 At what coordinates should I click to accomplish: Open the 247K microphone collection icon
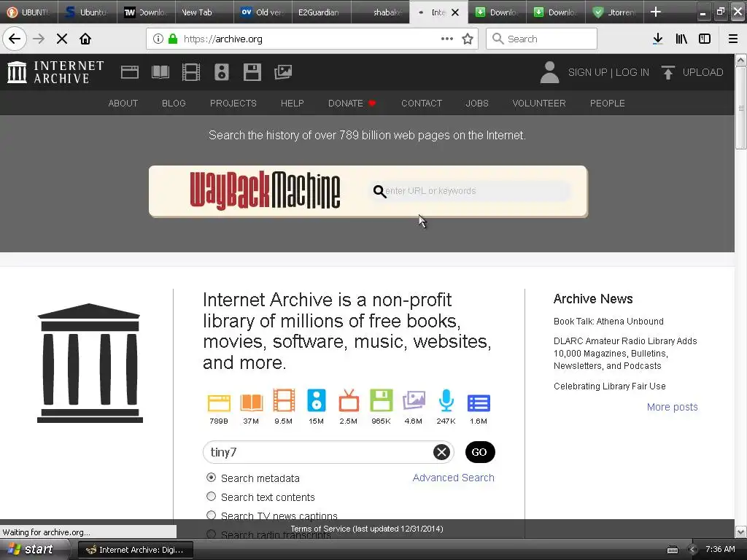coord(446,400)
